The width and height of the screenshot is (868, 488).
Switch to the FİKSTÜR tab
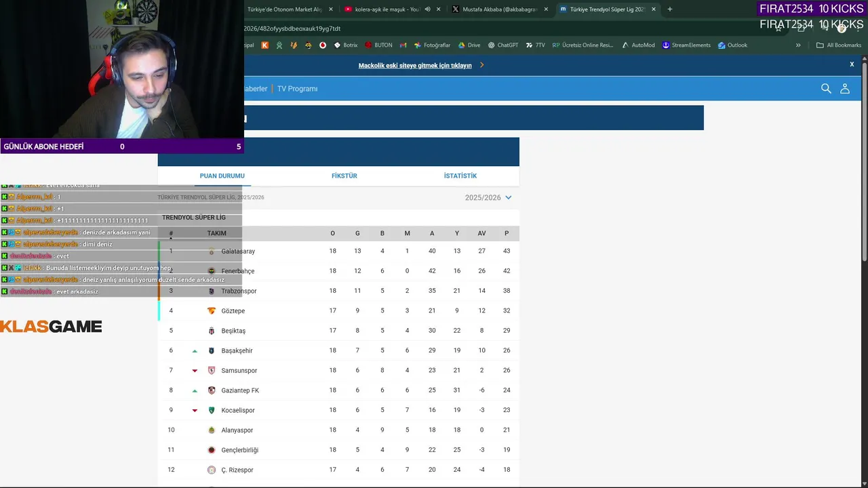(344, 176)
